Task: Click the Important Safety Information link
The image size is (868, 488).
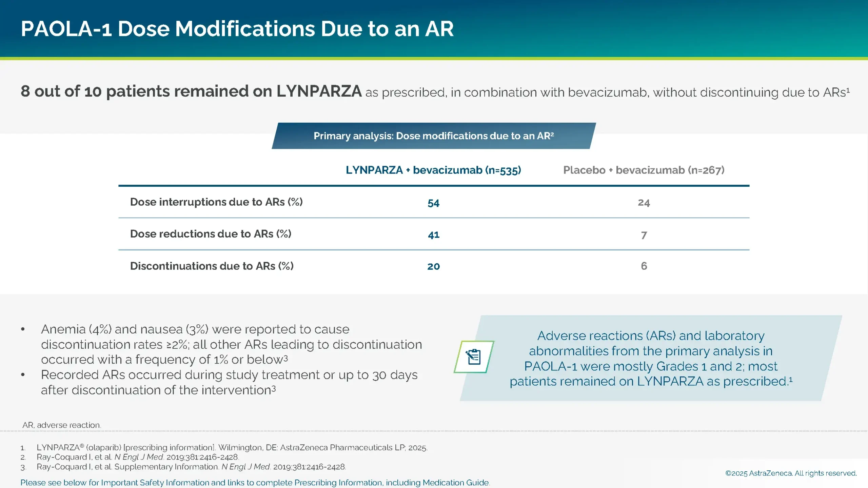Action: point(256,482)
